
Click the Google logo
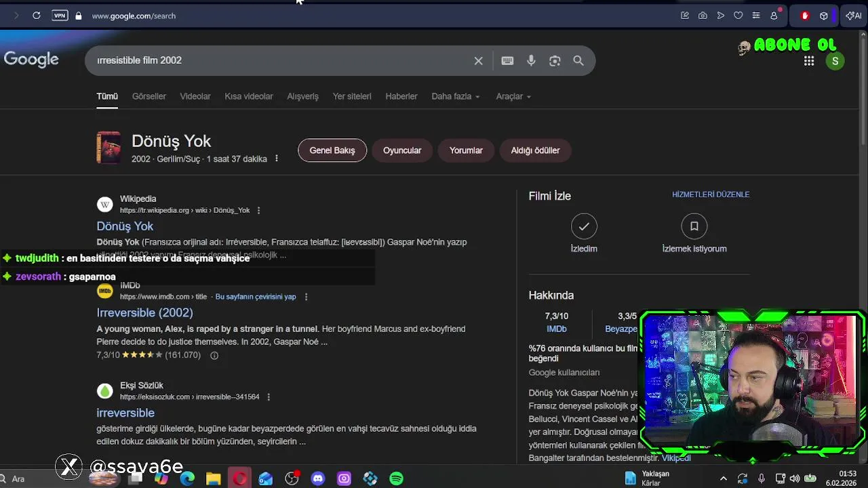tap(31, 60)
